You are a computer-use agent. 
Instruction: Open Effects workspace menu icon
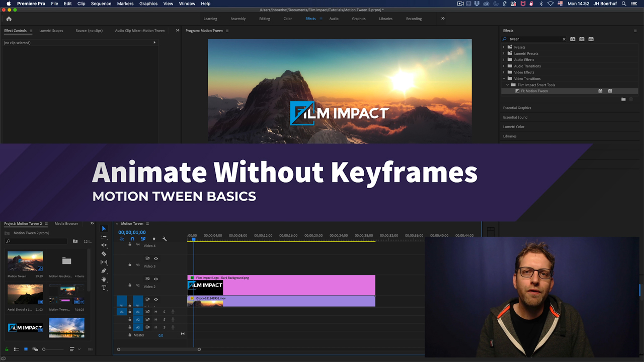tap(321, 19)
